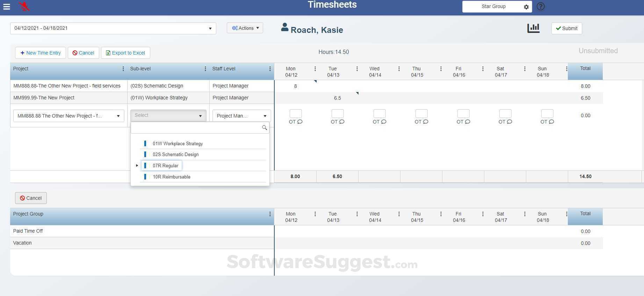Viewport: 644px width, 296px height.
Task: Open the date range 04/12/2021 dropdown
Action: tap(113, 28)
